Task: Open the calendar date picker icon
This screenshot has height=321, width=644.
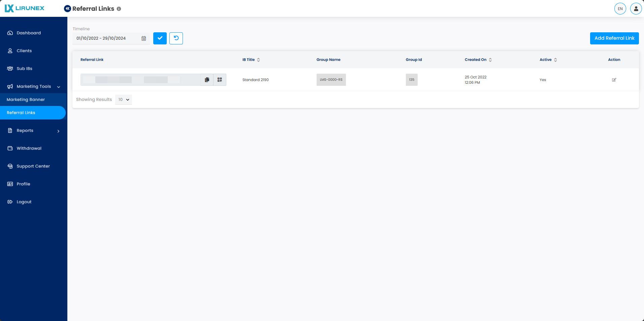Action: (144, 38)
